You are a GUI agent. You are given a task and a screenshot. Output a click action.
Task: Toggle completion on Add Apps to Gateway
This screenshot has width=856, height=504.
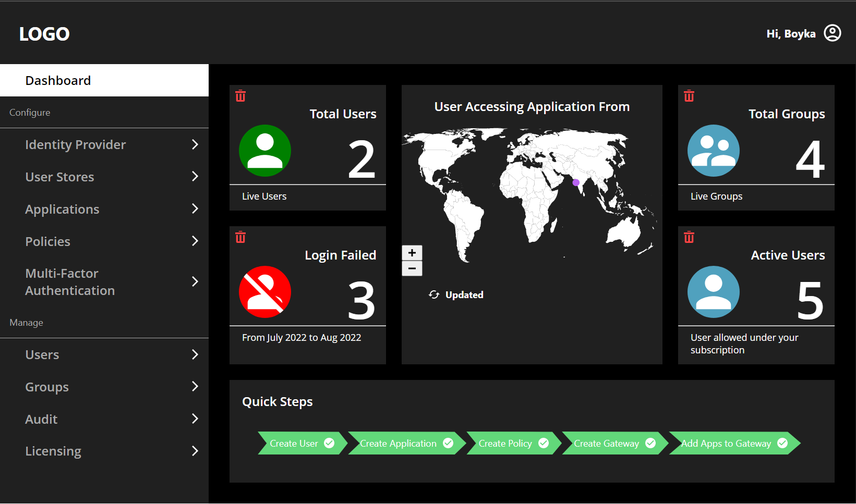click(x=782, y=443)
